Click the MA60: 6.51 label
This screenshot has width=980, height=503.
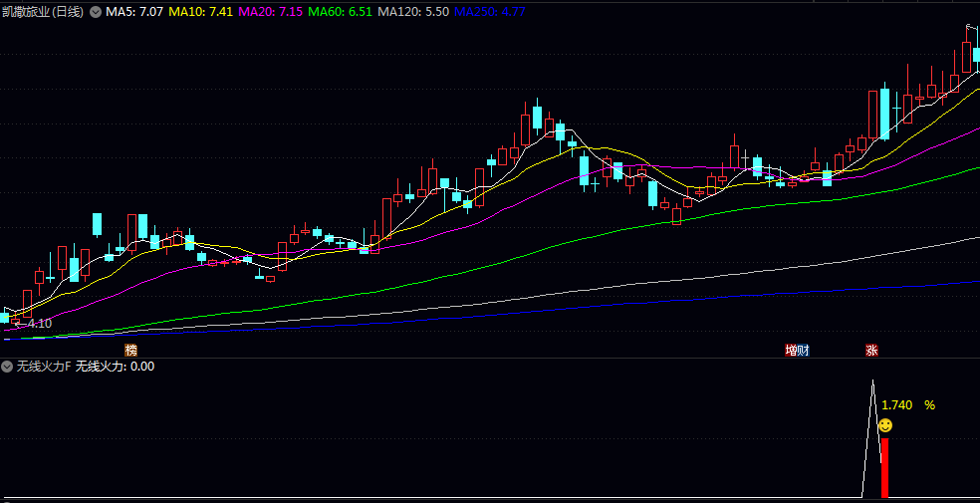(342, 12)
